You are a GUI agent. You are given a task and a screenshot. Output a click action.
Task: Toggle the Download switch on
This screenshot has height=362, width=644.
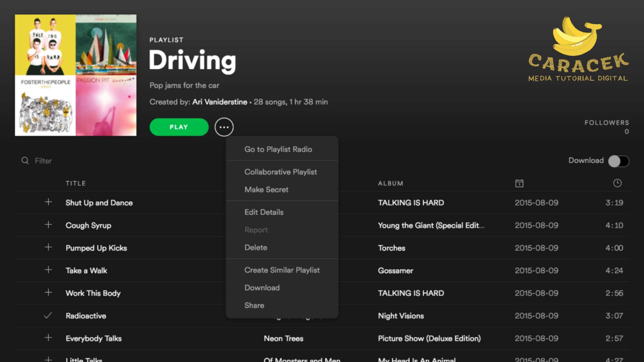(618, 161)
